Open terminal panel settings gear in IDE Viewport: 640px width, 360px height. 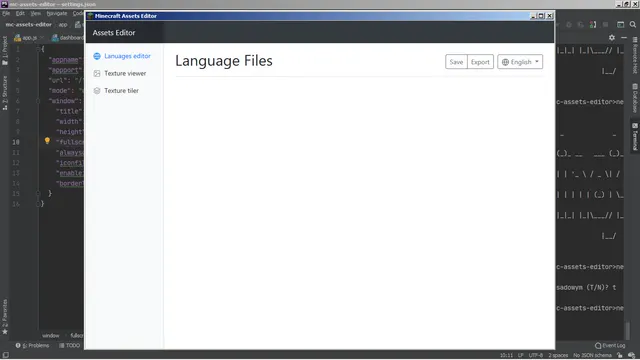612,38
